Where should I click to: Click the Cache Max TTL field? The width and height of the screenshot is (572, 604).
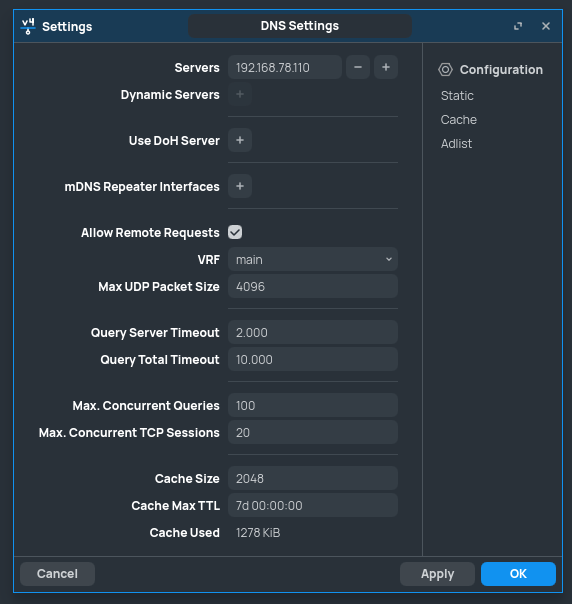coord(313,505)
